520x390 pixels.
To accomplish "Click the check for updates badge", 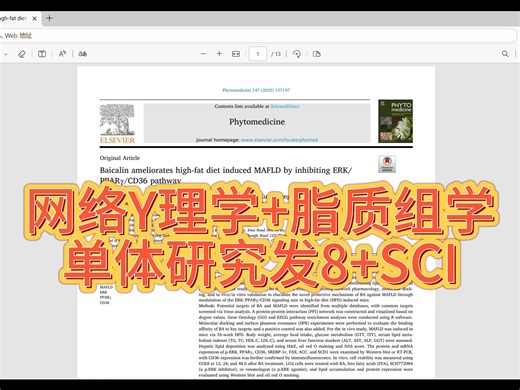I will coord(387,164).
